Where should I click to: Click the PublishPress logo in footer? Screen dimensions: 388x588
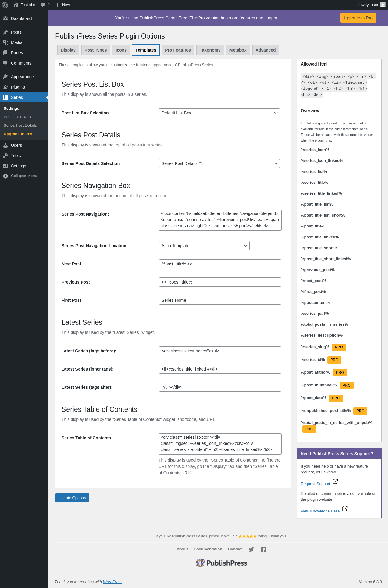(221, 563)
